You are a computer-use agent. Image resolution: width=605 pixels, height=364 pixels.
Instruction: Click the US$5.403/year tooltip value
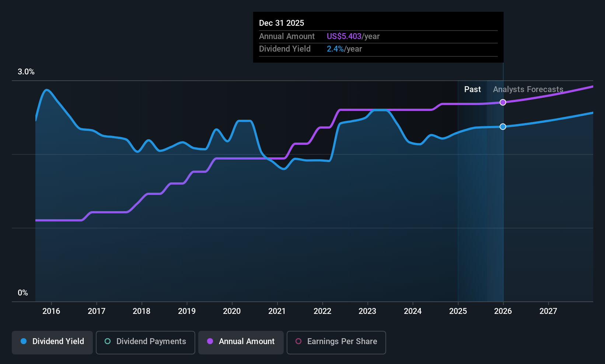tap(353, 36)
